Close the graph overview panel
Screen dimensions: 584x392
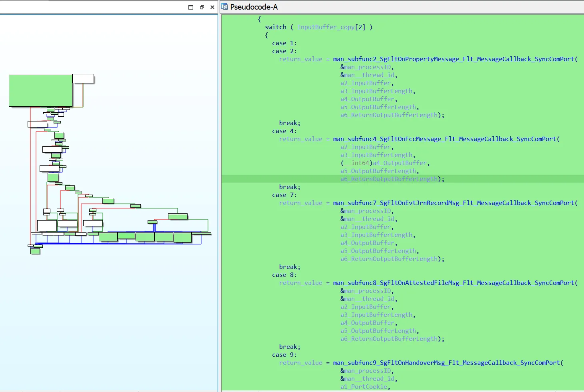212,7
